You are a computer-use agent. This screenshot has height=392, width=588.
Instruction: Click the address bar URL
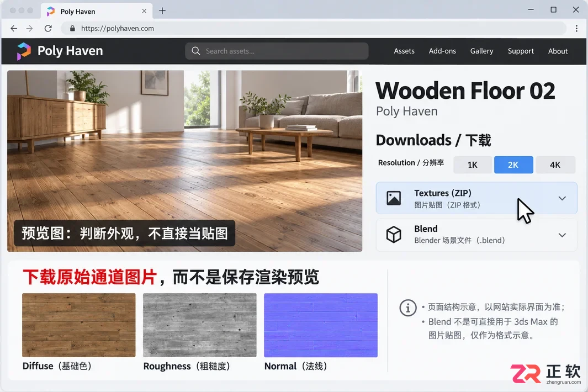(x=118, y=29)
